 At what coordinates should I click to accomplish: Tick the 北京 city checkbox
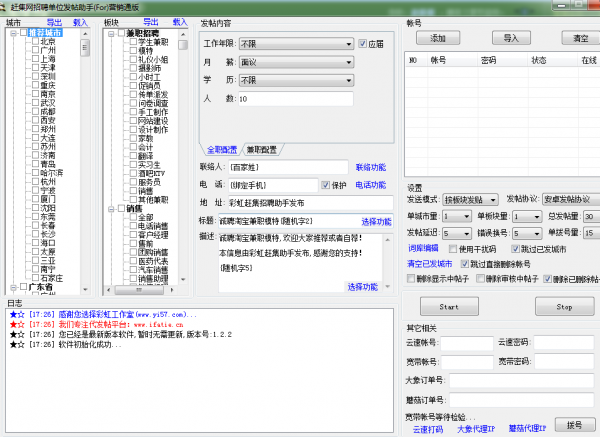point(32,43)
